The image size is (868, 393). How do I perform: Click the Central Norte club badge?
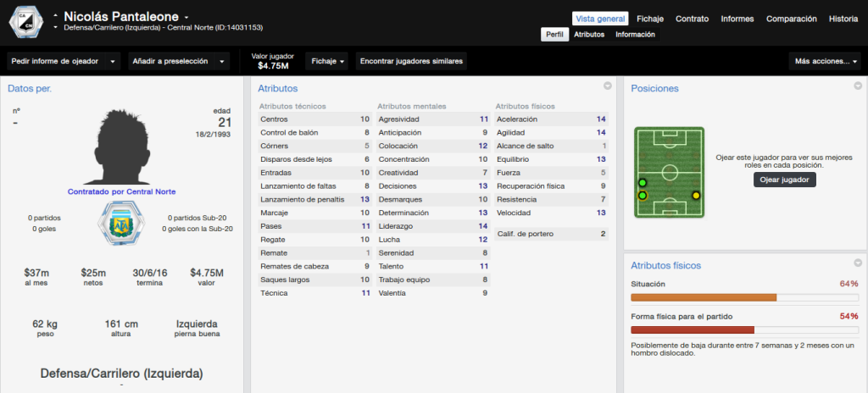[x=25, y=22]
